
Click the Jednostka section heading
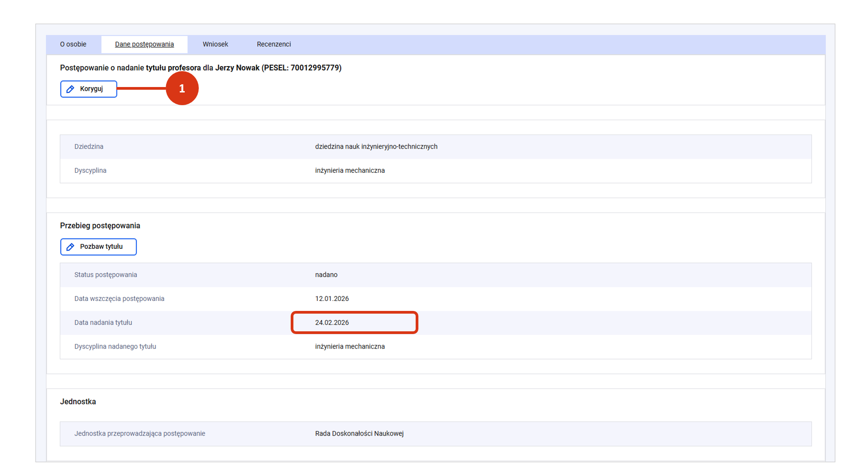(x=78, y=402)
